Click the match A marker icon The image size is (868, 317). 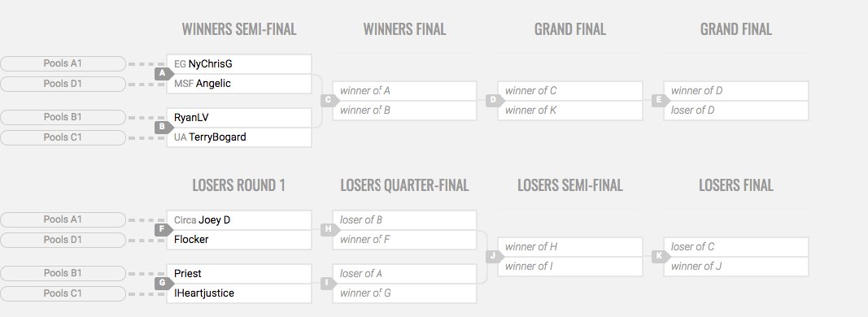pos(164,73)
